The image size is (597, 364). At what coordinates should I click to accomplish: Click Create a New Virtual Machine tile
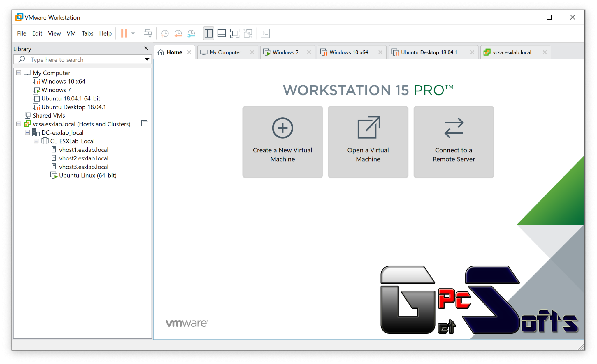(282, 142)
